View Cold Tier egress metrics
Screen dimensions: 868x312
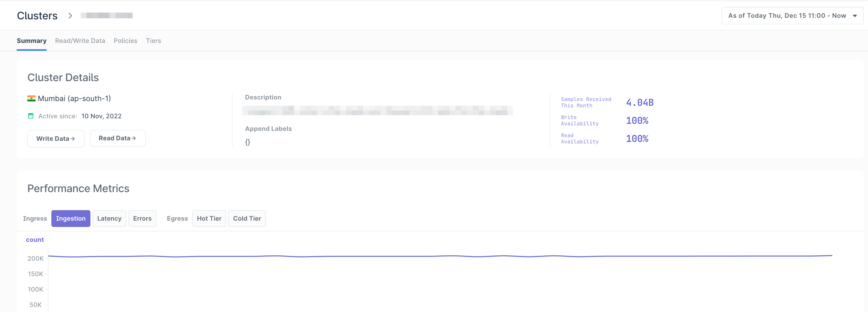[247, 219]
